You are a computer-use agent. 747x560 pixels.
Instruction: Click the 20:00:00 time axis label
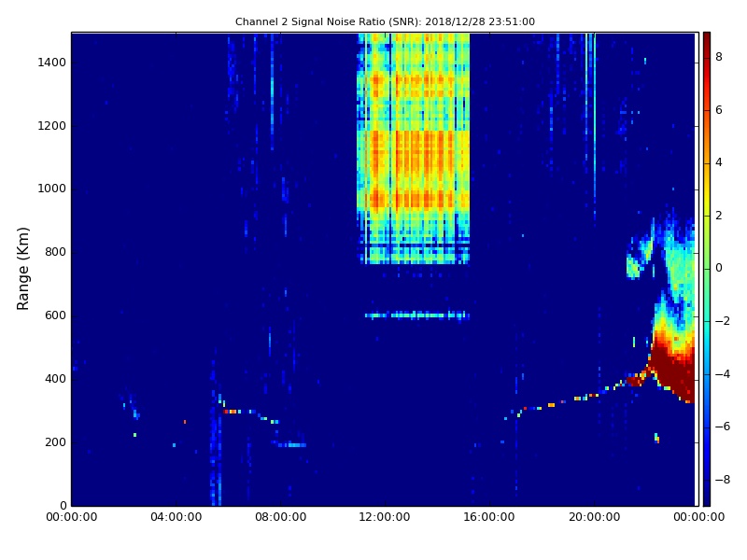tap(594, 517)
